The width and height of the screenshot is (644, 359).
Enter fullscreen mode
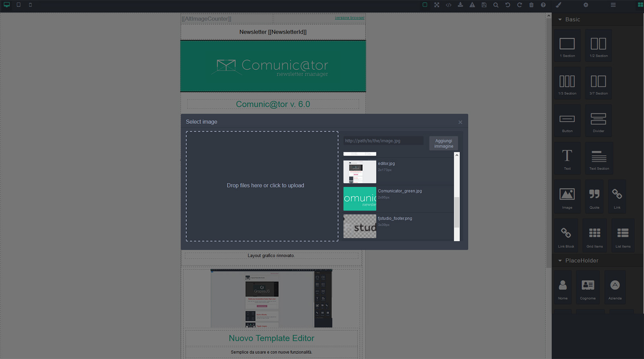click(x=436, y=5)
